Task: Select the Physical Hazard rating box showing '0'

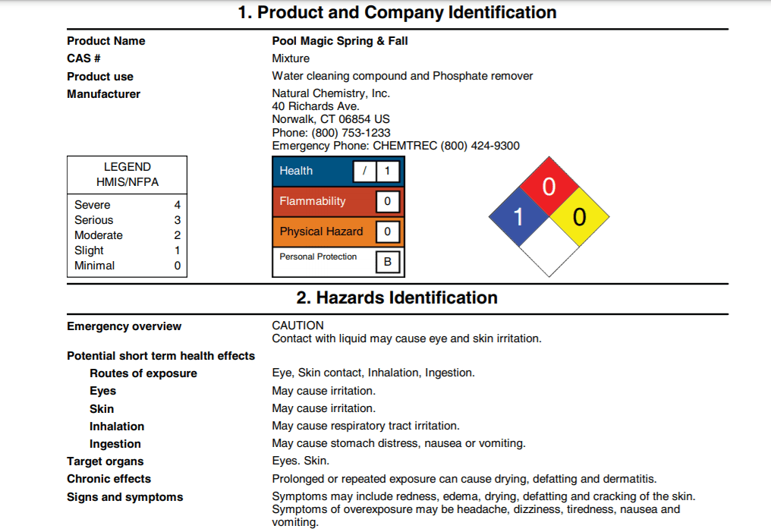Action: point(388,232)
